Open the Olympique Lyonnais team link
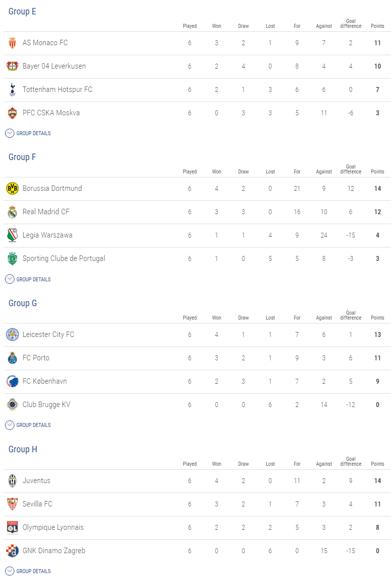 point(53,527)
